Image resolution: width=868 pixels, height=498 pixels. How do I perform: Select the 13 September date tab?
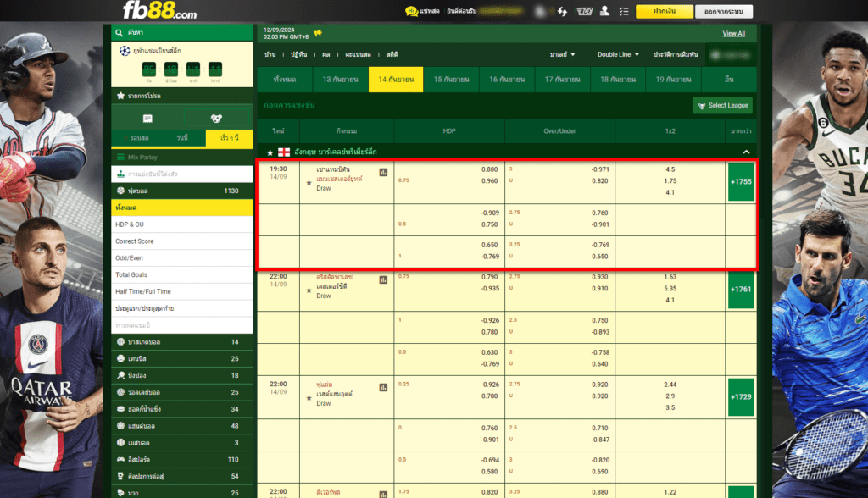[341, 79]
